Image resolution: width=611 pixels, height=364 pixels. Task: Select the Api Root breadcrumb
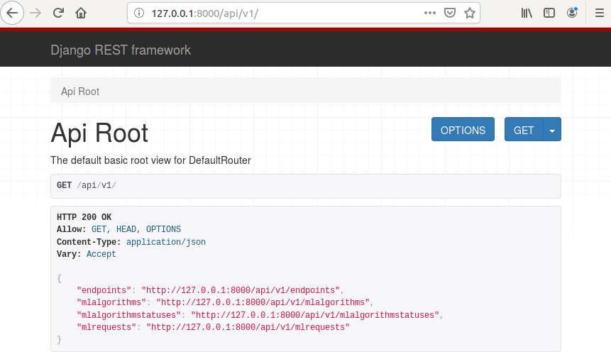click(80, 92)
